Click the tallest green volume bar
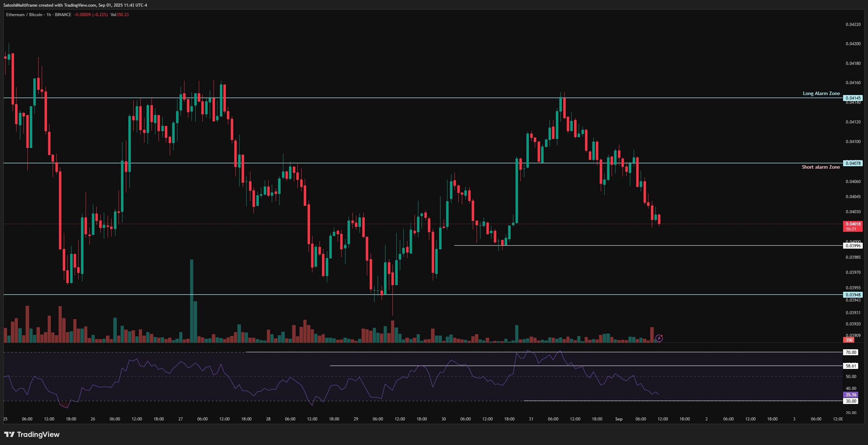The width and height of the screenshot is (868, 445). coord(191,301)
